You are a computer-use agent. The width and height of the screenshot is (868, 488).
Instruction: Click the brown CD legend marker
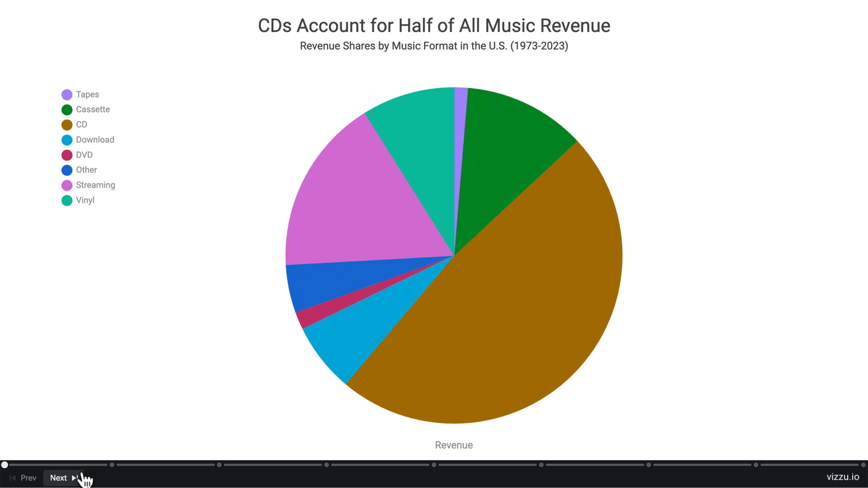(x=67, y=125)
